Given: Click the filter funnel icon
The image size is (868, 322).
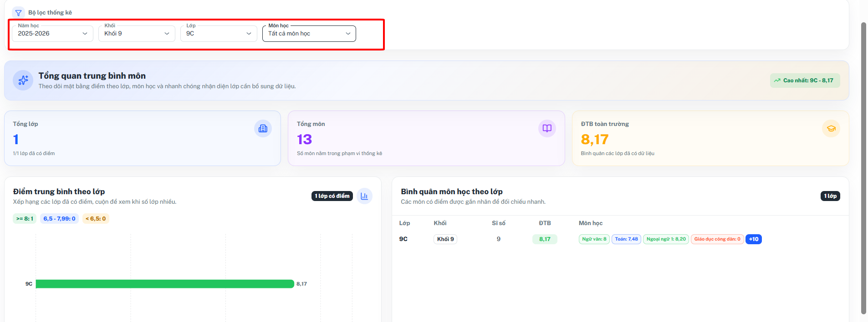Looking at the screenshot, I should click(x=18, y=13).
